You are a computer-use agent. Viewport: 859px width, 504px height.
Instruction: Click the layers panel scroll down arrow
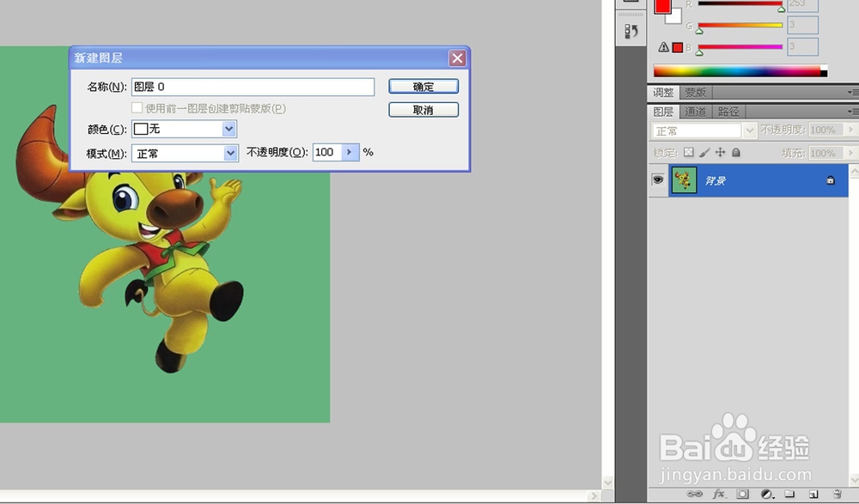click(x=854, y=479)
